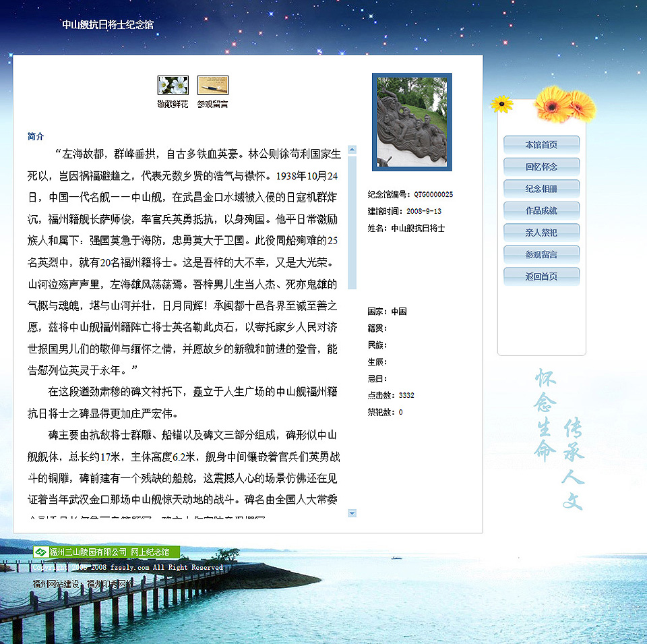The width and height of the screenshot is (647, 644).
Task: View the memorial statue photo
Action: pos(412,121)
